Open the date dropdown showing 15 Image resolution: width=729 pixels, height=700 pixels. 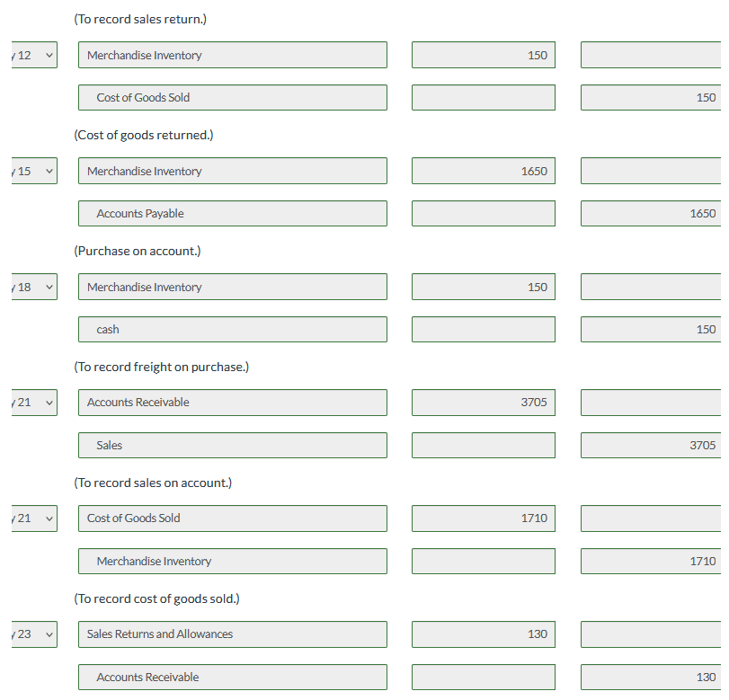32,171
